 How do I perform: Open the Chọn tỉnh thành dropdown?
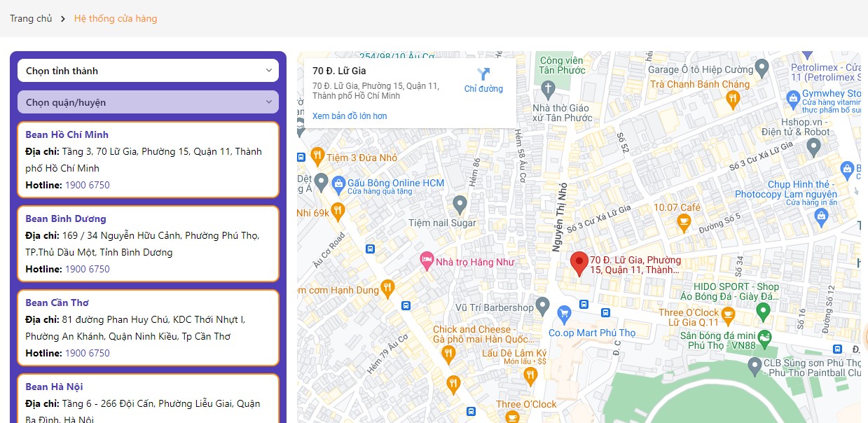click(148, 71)
